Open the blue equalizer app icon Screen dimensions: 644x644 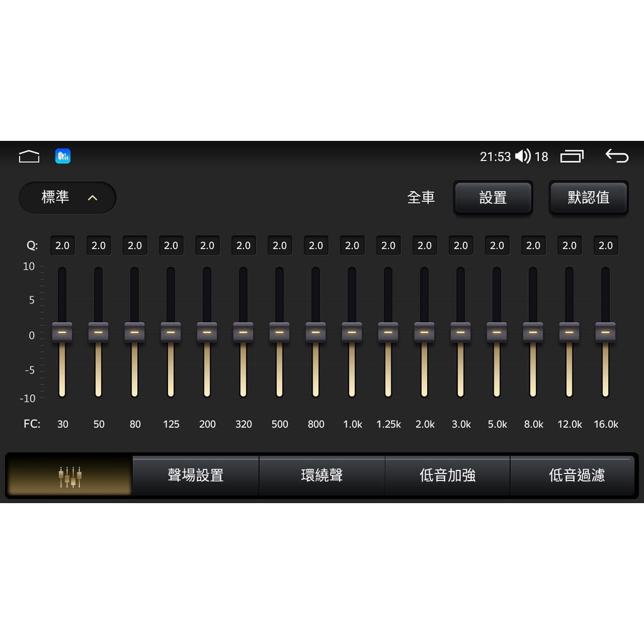coord(63,157)
